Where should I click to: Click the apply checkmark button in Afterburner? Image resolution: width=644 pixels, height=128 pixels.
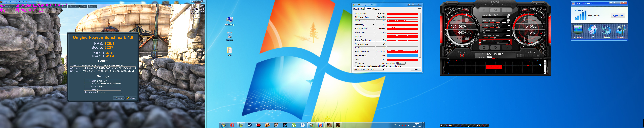tap(507, 47)
